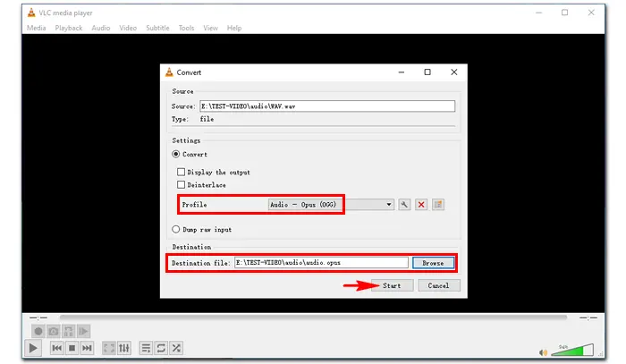Adjust the volume slider
The image size is (626, 364).
point(572,351)
